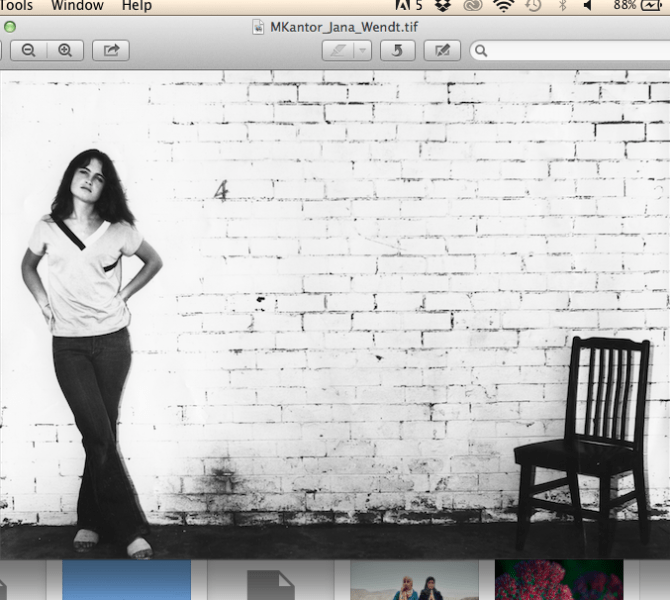The image size is (670, 600).
Task: Click the zoom in magnifier button
Action: [x=65, y=50]
